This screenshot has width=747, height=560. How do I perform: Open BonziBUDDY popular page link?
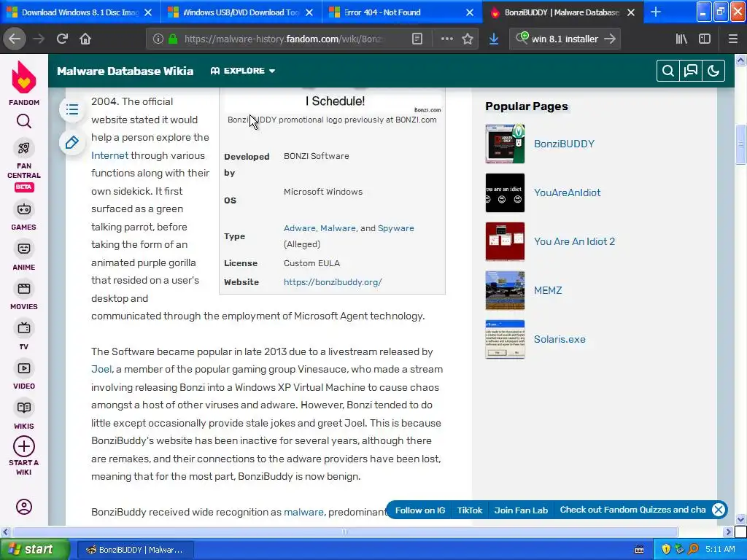tap(564, 144)
